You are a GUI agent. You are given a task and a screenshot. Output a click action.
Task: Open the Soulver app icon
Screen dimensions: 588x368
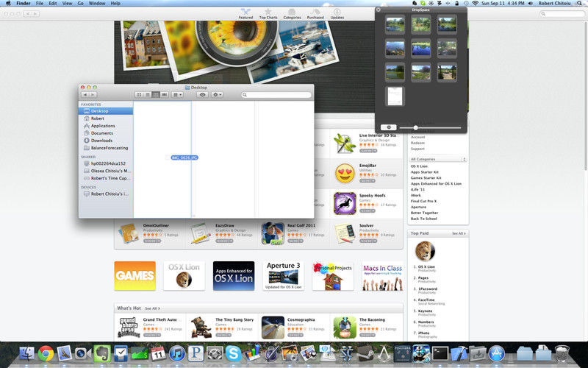pyautogui.click(x=345, y=233)
